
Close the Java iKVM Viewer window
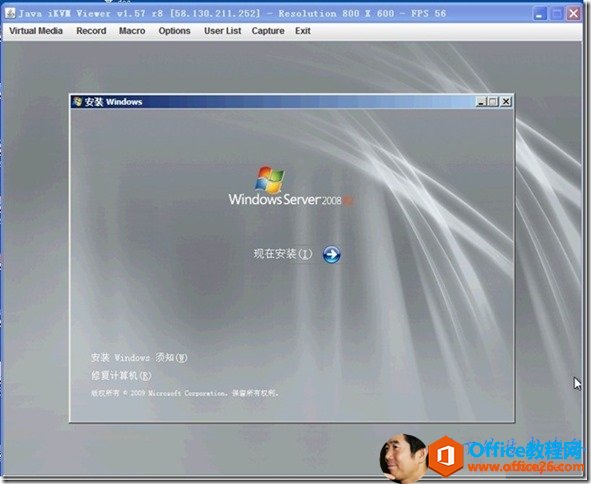click(x=574, y=14)
